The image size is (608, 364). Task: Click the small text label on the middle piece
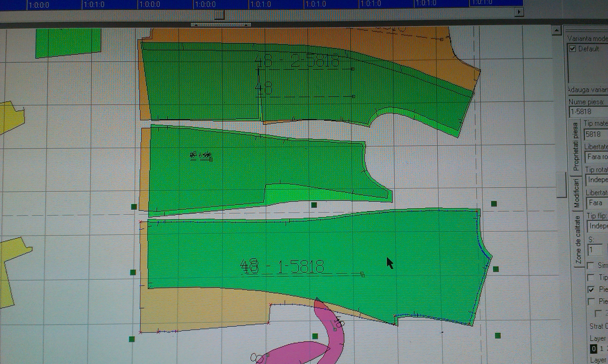[x=201, y=155]
